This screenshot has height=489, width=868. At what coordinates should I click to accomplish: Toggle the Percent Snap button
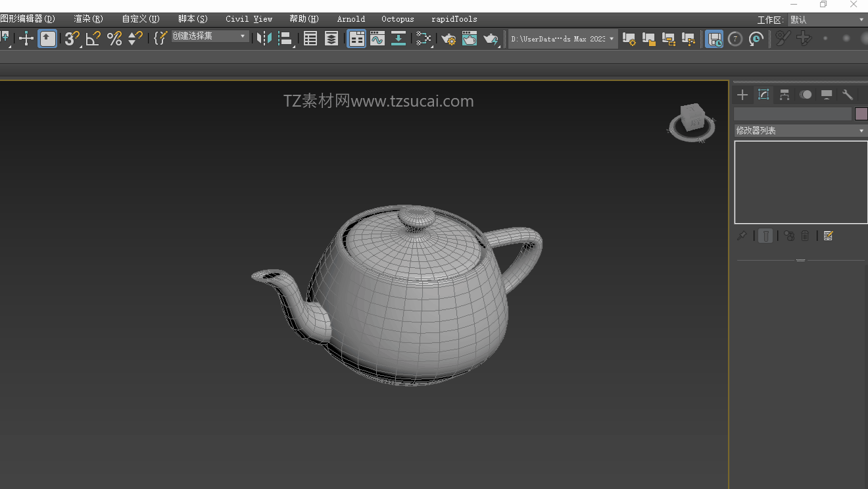click(x=114, y=39)
